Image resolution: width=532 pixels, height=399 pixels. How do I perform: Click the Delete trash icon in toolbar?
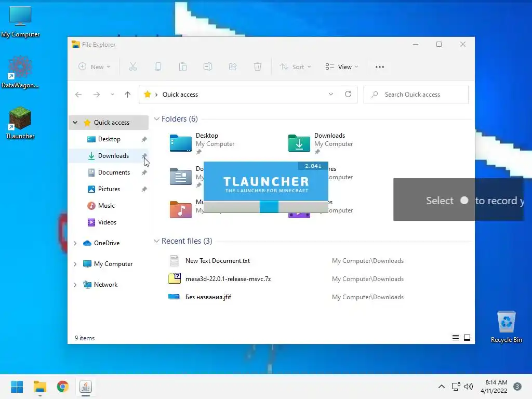(258, 67)
